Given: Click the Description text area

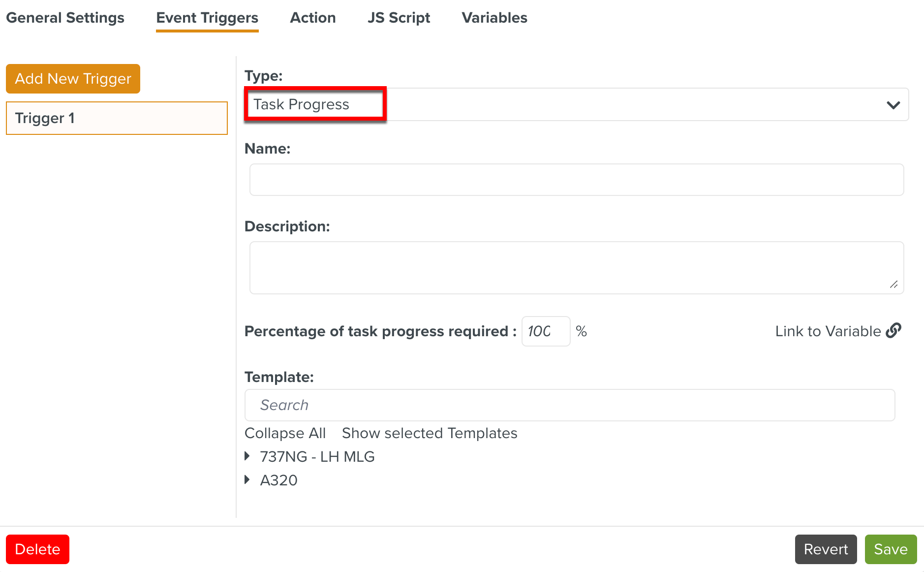Looking at the screenshot, I should pyautogui.click(x=576, y=267).
